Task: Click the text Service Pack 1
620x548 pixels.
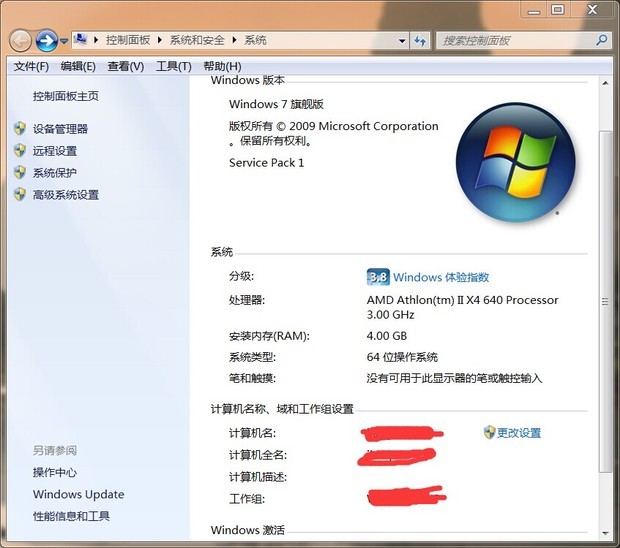Action: pos(267,163)
